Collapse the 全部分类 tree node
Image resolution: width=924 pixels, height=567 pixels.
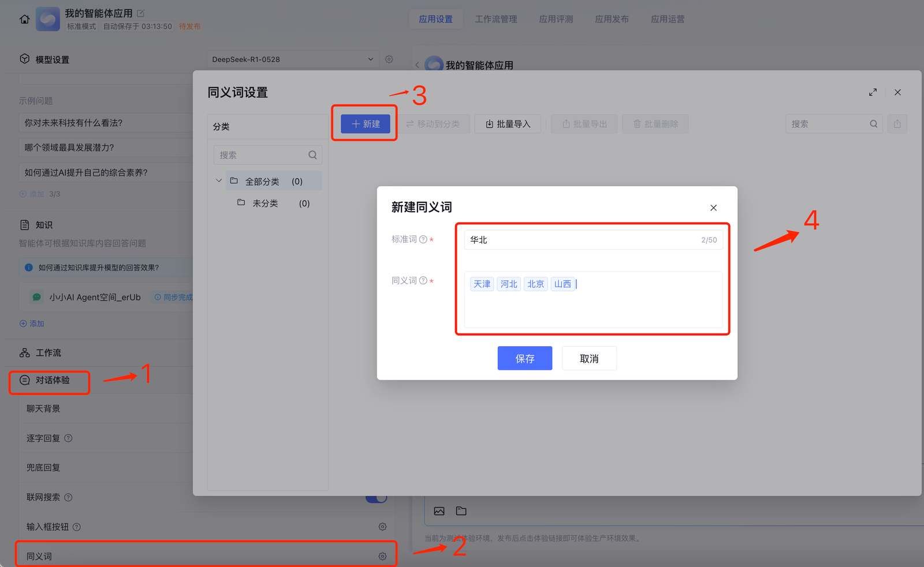click(219, 181)
